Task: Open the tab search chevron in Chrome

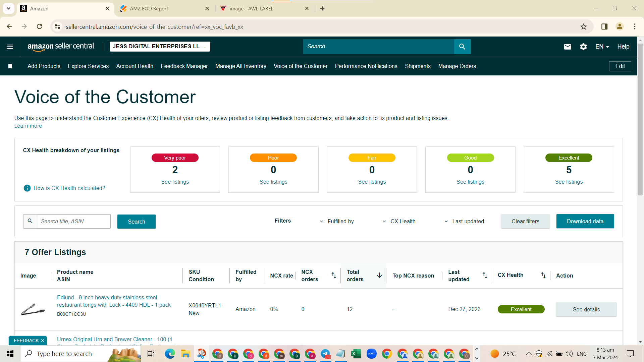Action: 8,8
